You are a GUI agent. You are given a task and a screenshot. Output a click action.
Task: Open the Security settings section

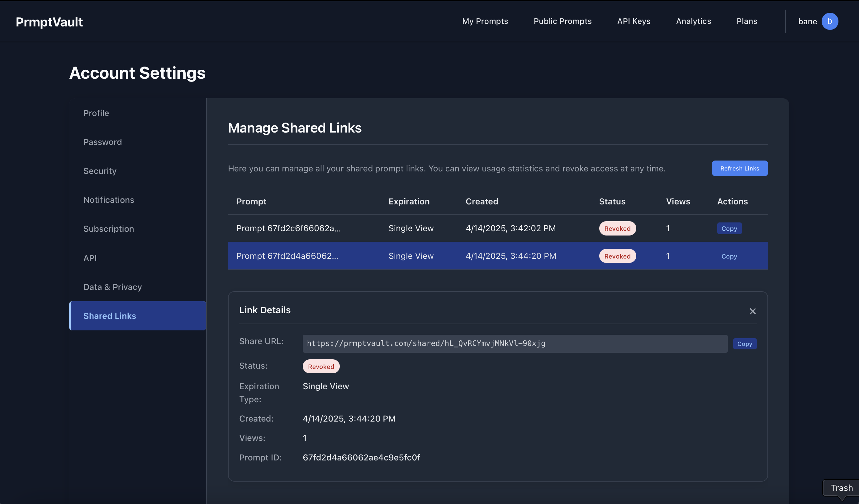coord(100,171)
